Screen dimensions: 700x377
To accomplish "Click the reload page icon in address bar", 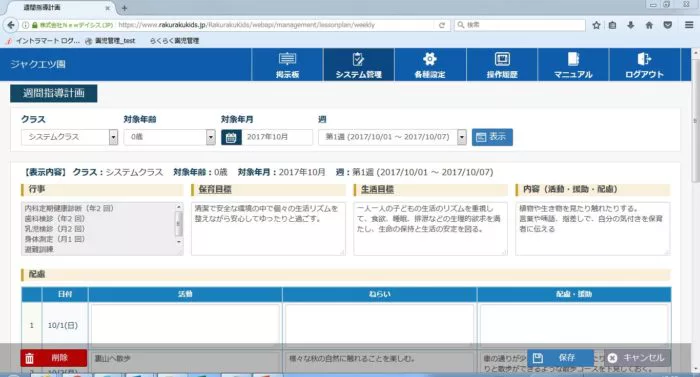I will 442,25.
